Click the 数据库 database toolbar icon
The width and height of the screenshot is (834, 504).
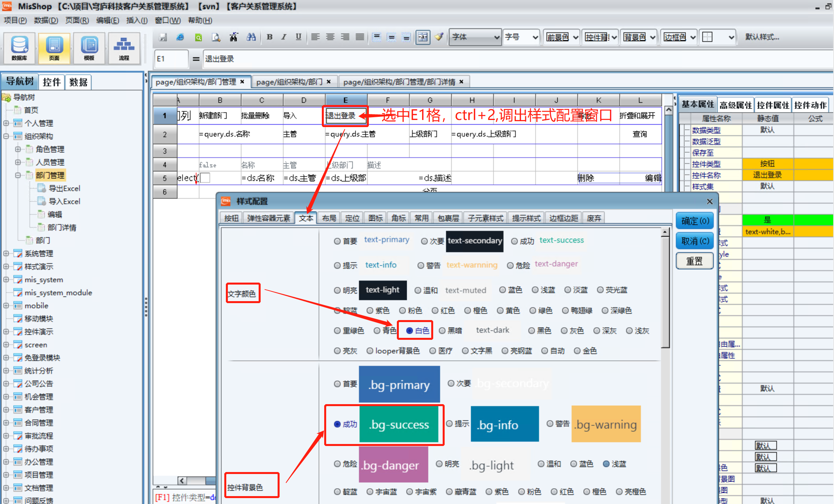tap(19, 48)
